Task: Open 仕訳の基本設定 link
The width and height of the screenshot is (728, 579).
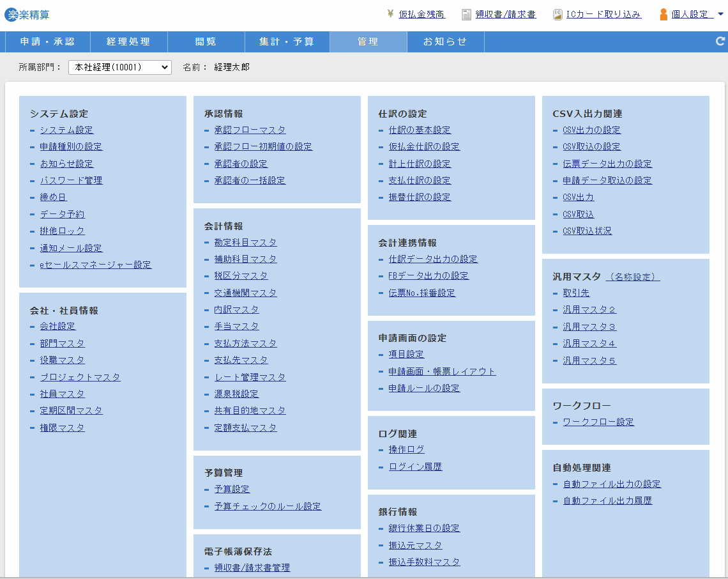Action: (420, 130)
